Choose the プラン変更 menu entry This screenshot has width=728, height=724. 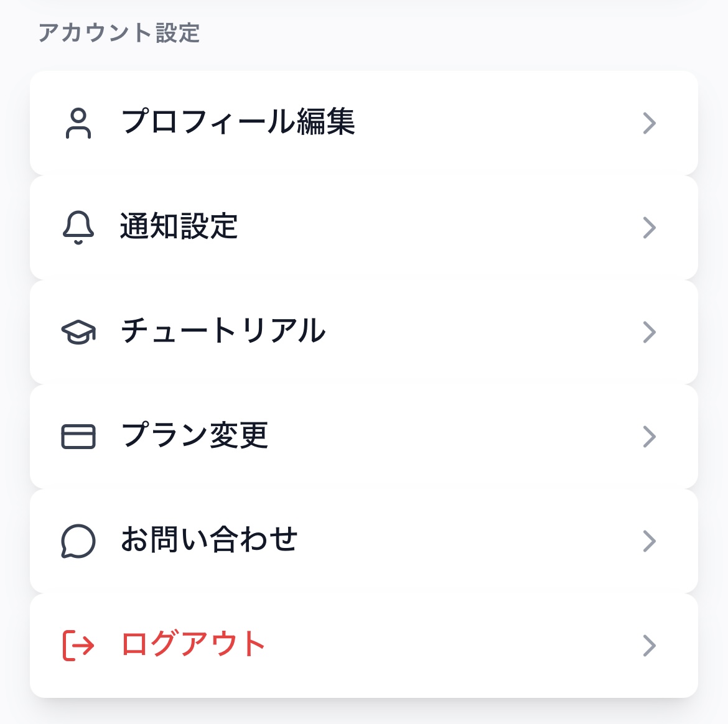194,435
